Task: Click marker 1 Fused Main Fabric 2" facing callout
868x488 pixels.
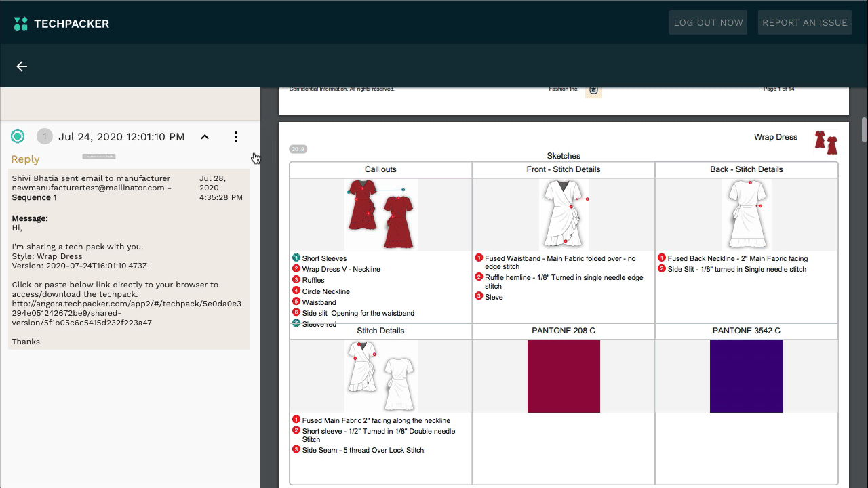Action: [x=296, y=420]
